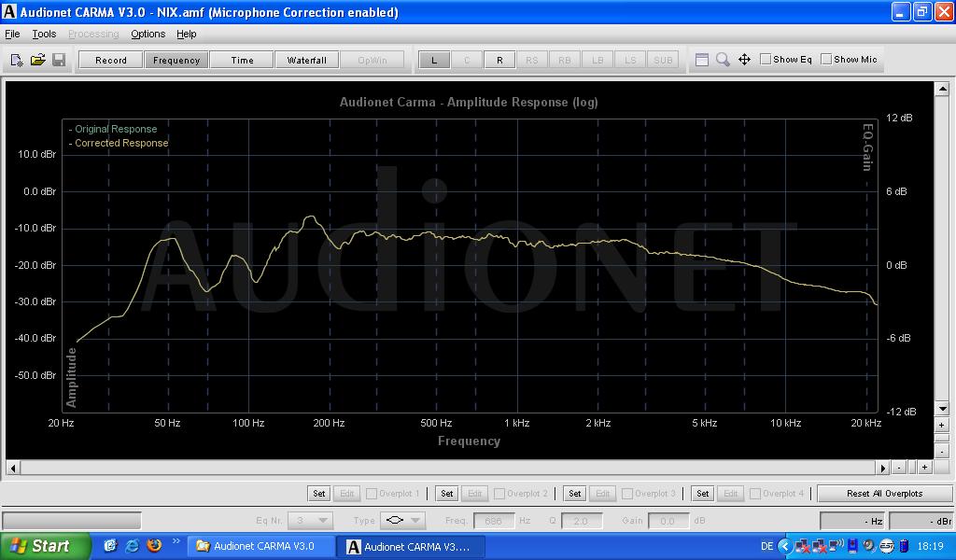Create a new measurement file
This screenshot has height=560, width=956.
click(x=17, y=60)
